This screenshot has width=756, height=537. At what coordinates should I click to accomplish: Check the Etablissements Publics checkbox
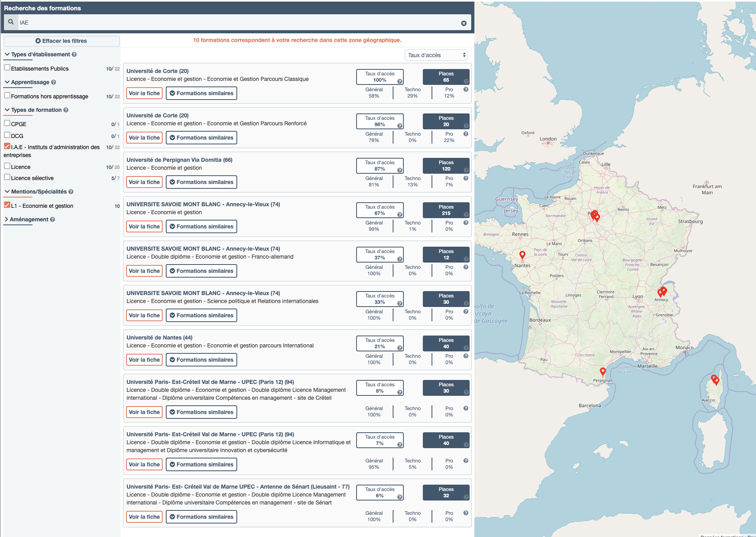[7, 68]
